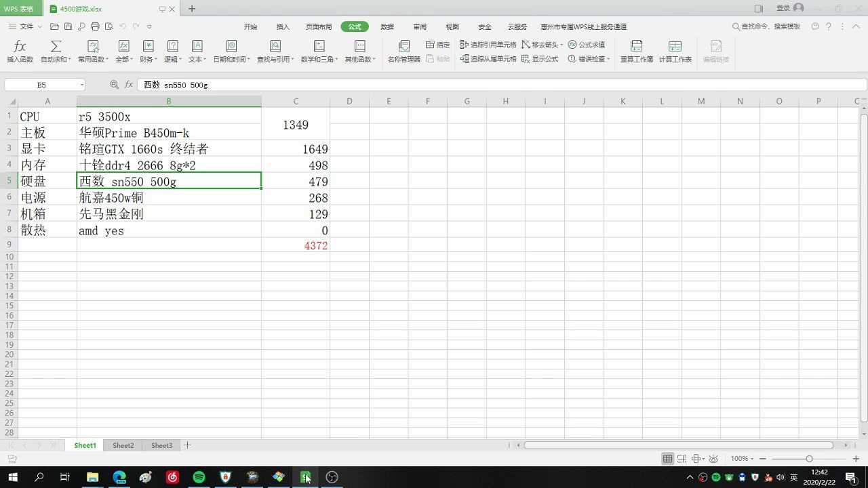
Task: Click the open file folder icon
Action: click(x=55, y=26)
